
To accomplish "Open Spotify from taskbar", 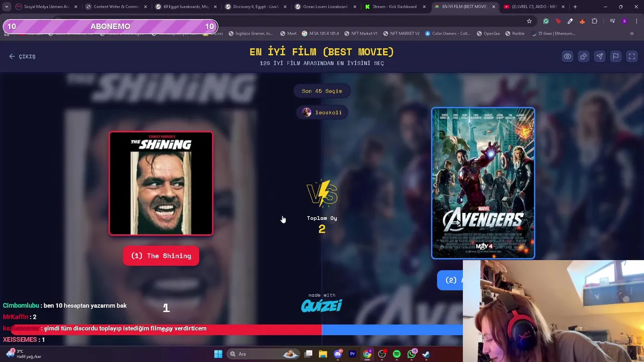I will click(x=396, y=354).
